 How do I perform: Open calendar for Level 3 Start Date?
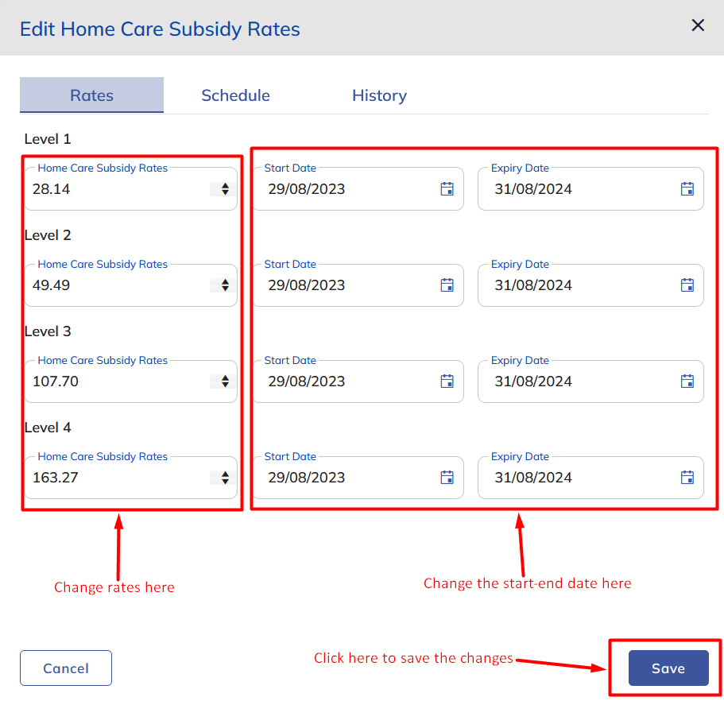pos(447,381)
